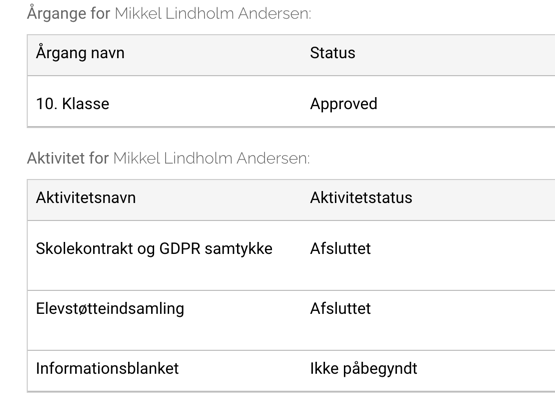This screenshot has height=396, width=555.
Task: Click Ikke påbegyndt status for Informationsblanket
Action: pyautogui.click(x=364, y=369)
